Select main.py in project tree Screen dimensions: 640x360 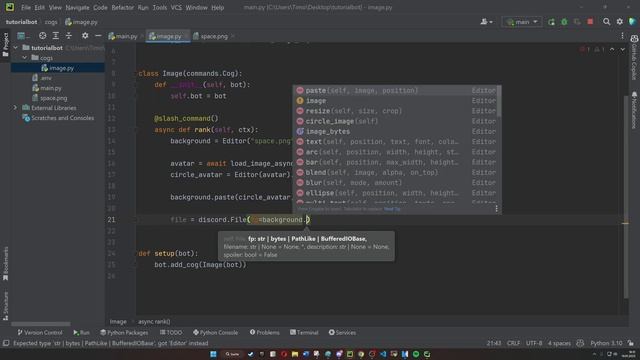pyautogui.click(x=51, y=88)
